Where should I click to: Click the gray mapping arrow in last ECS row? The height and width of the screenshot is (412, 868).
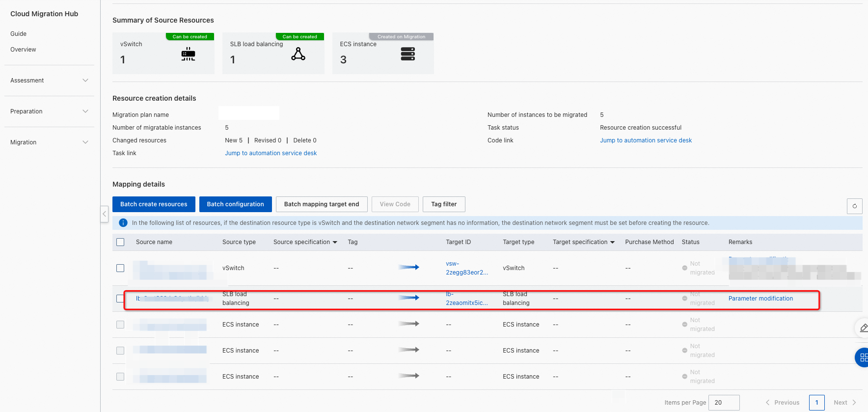tap(408, 376)
